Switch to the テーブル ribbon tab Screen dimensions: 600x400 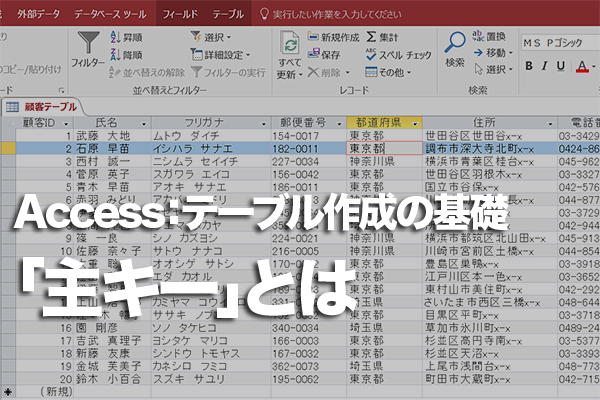pyautogui.click(x=228, y=14)
